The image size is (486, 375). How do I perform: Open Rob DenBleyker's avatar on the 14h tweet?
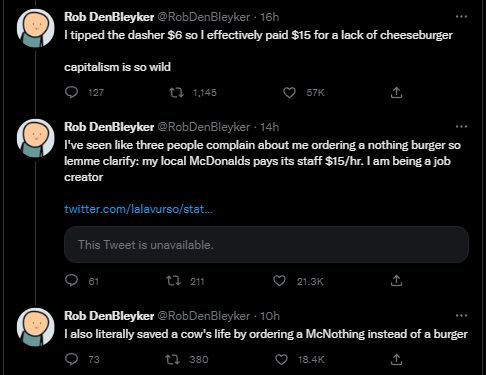[x=35, y=138]
